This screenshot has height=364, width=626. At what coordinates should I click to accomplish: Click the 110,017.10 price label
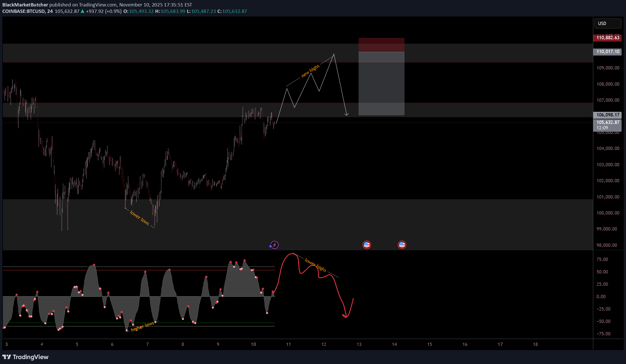click(607, 52)
